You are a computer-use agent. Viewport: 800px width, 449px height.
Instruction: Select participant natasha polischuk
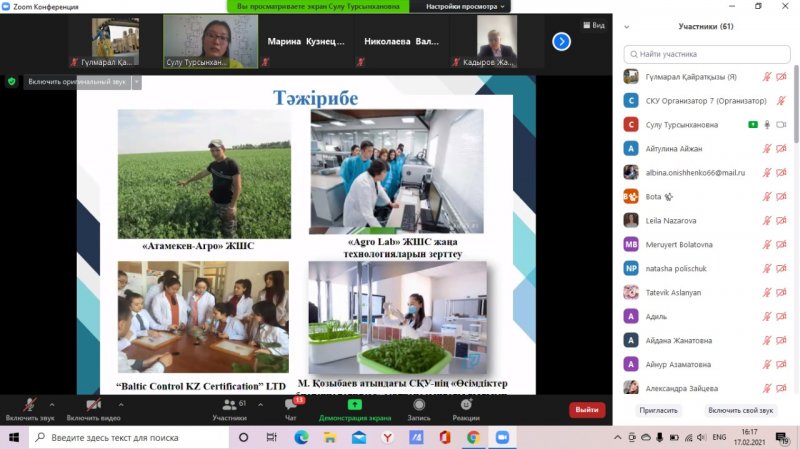click(707, 268)
